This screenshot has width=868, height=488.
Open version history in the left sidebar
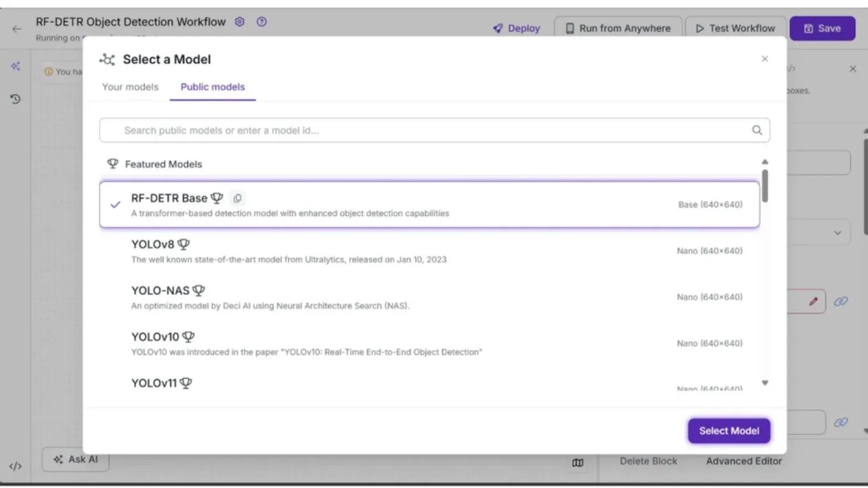click(x=16, y=98)
